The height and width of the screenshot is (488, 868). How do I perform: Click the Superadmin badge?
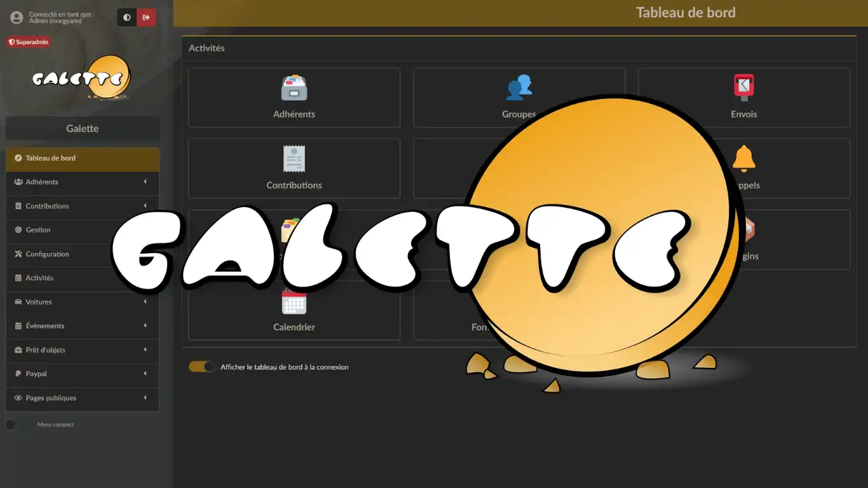pos(29,42)
